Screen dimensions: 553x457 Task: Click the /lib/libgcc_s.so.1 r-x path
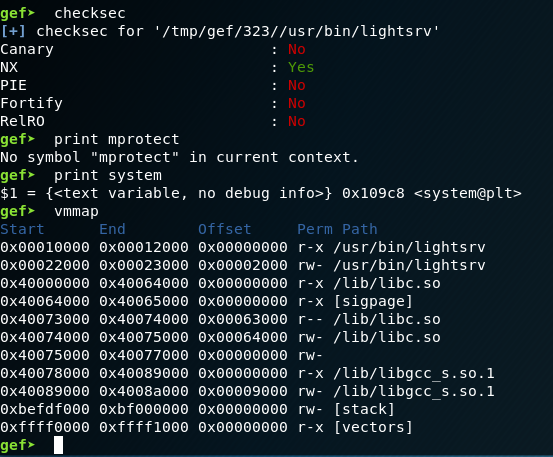coord(414,373)
